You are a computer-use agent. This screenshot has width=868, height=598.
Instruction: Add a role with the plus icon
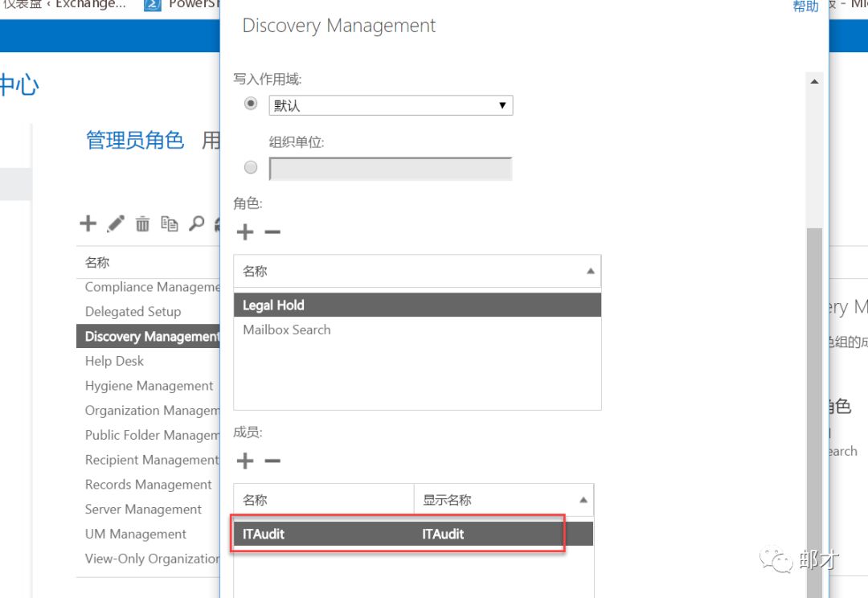click(245, 232)
